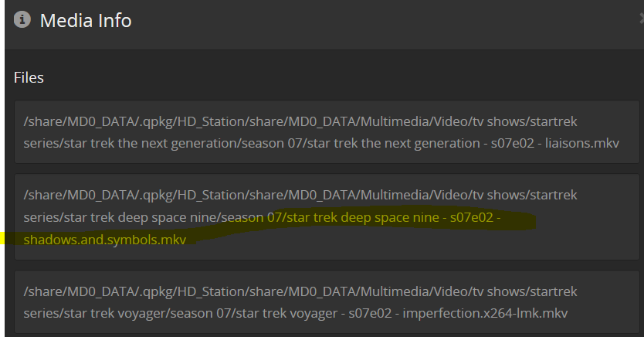Click the highlighted shadows.and.symbols.mkv filename
Image resolution: width=644 pixels, height=337 pixels.
point(105,240)
